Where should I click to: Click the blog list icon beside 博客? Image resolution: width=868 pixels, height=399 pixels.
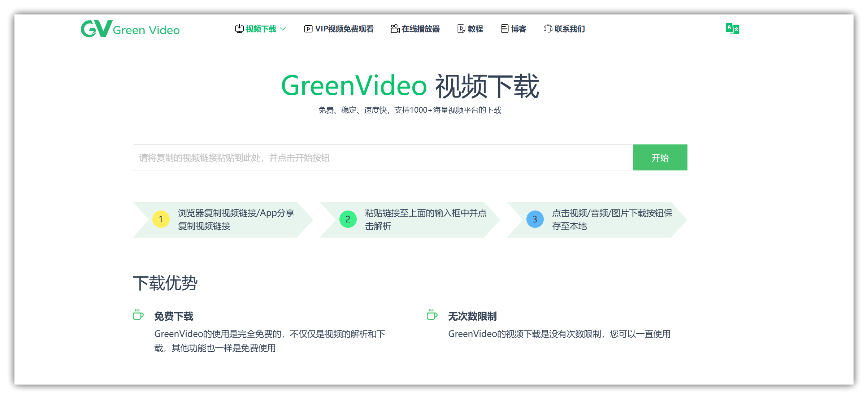tap(504, 29)
